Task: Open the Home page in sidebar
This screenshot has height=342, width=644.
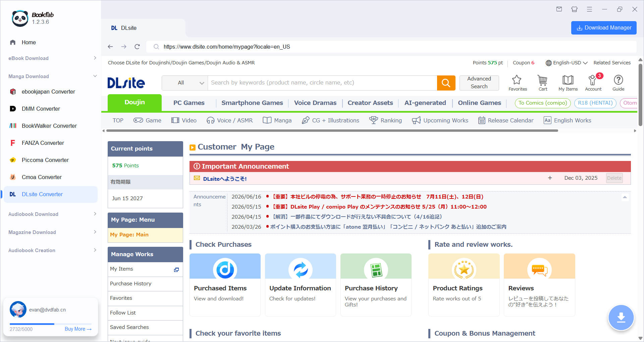Action: (29, 42)
